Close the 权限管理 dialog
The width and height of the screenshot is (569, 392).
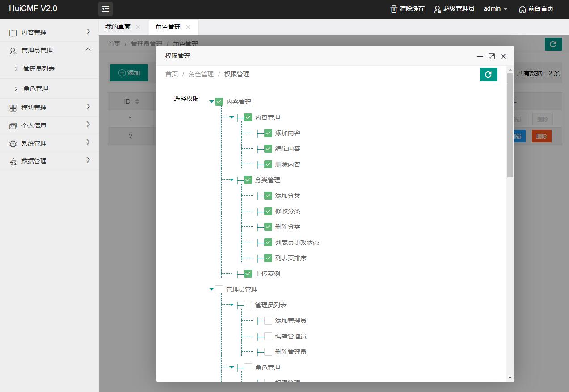click(503, 56)
